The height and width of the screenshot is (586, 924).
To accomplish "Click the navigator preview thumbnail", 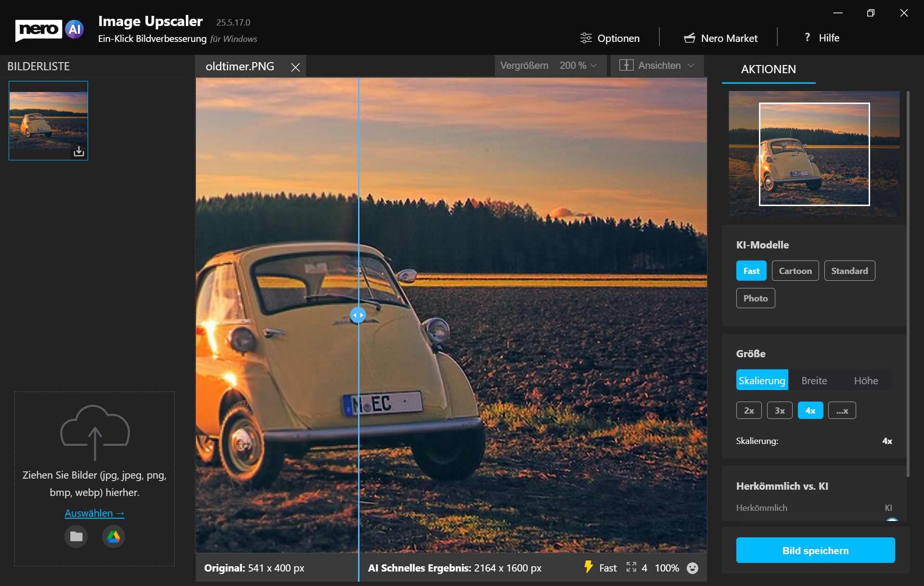I will [x=814, y=154].
